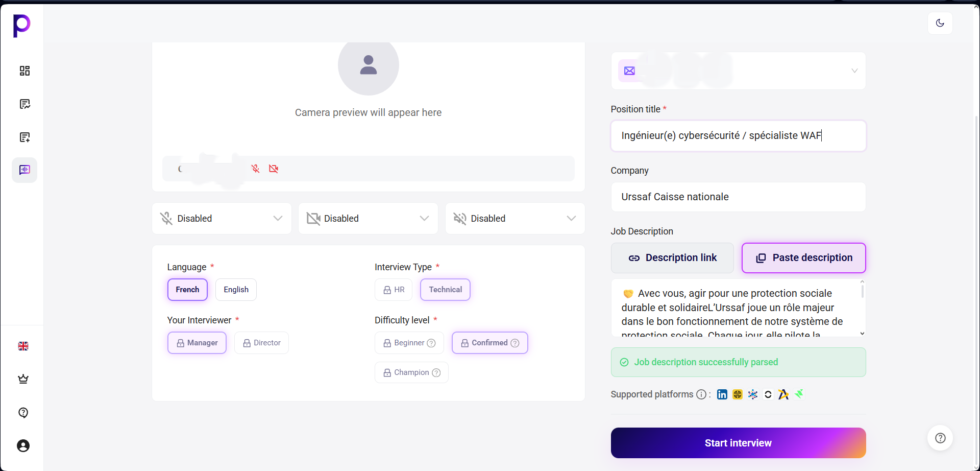Open the user profile icon in sidebar
980x471 pixels.
pyautogui.click(x=23, y=445)
